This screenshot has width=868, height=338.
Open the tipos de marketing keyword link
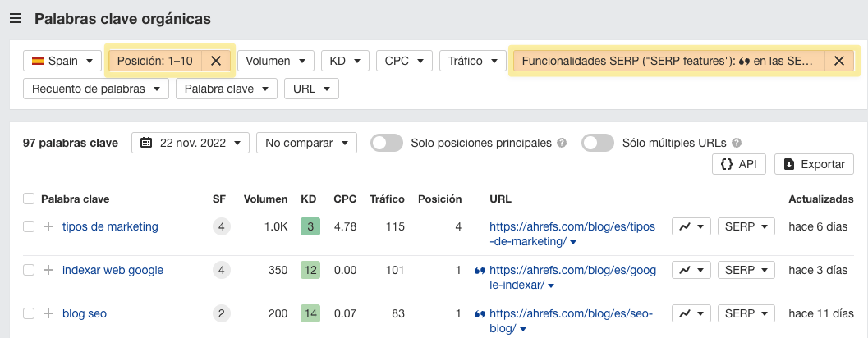click(x=110, y=226)
